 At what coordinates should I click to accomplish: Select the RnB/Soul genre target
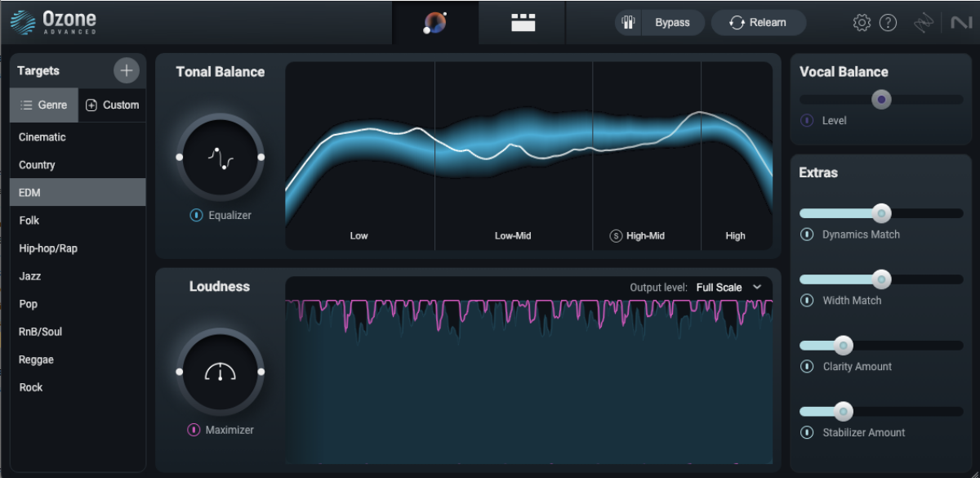(x=78, y=332)
